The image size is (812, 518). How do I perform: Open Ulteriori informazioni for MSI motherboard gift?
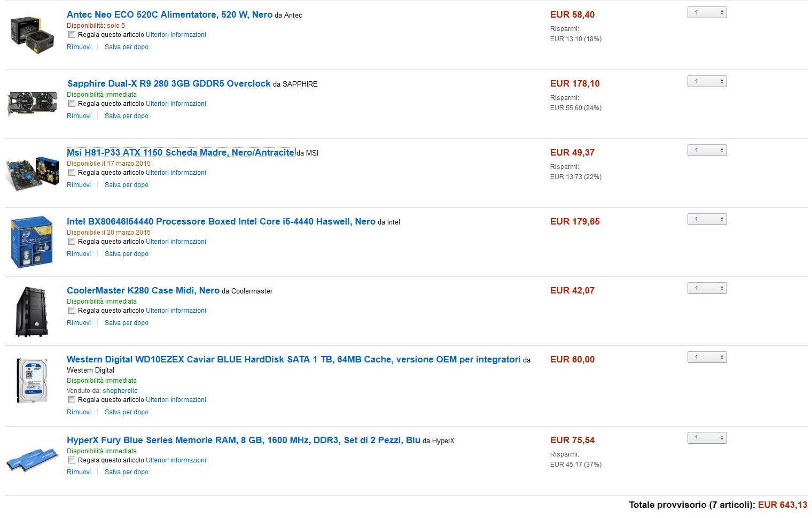point(176,173)
